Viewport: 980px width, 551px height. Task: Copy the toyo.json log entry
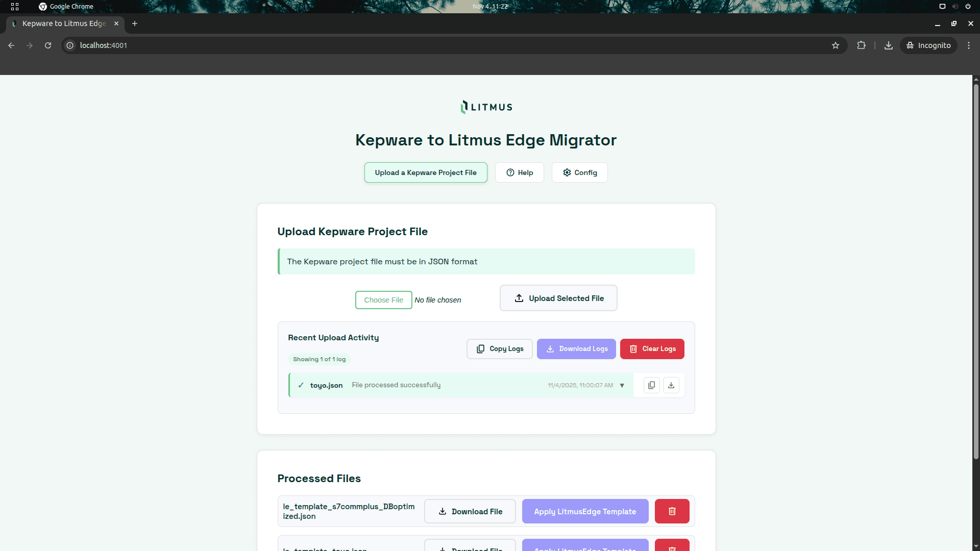coord(651,385)
